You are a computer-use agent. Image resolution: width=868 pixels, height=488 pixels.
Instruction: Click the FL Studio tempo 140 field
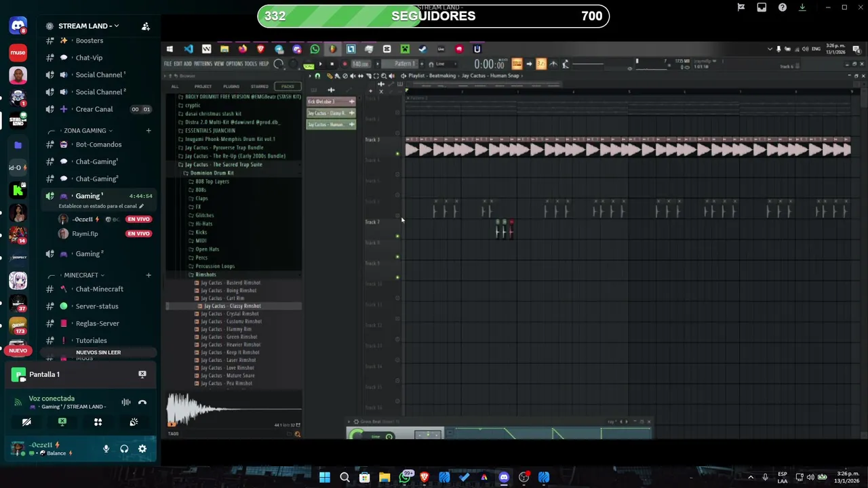(361, 64)
